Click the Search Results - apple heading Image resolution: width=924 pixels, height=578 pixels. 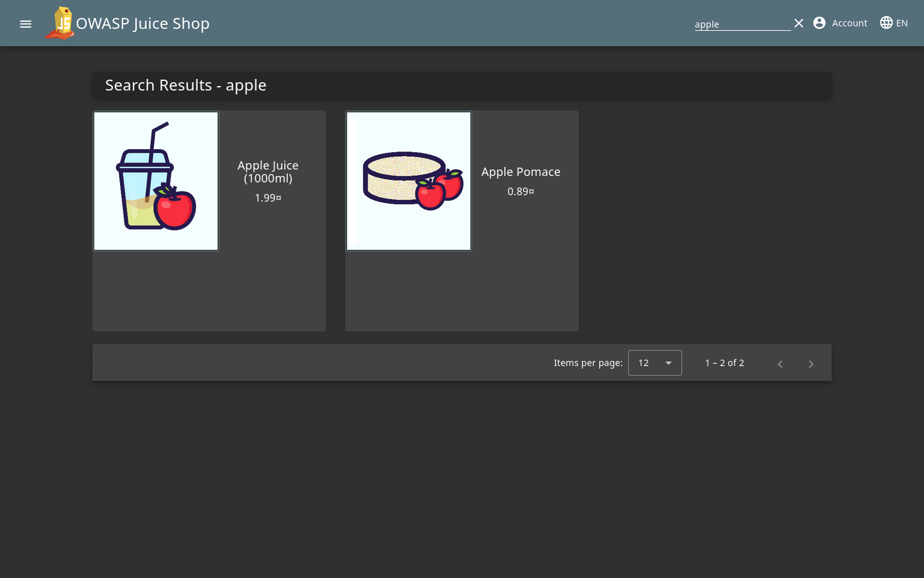pyautogui.click(x=186, y=85)
